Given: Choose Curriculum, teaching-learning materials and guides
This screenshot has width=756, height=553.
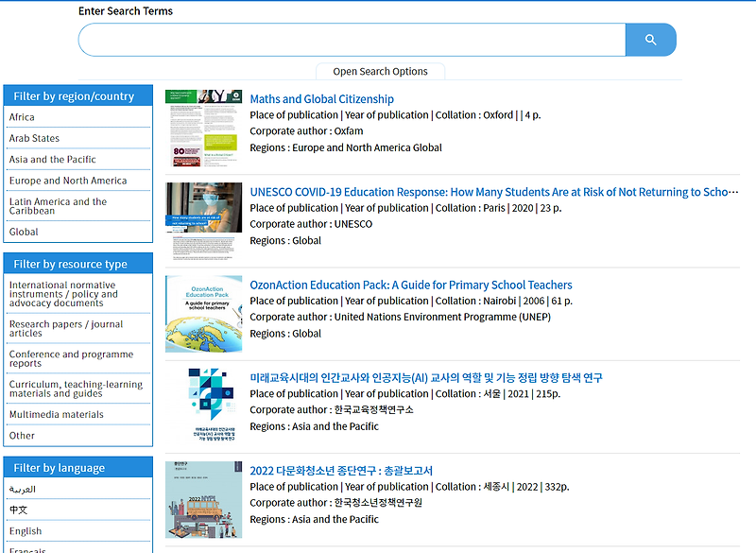Looking at the screenshot, I should point(78,389).
